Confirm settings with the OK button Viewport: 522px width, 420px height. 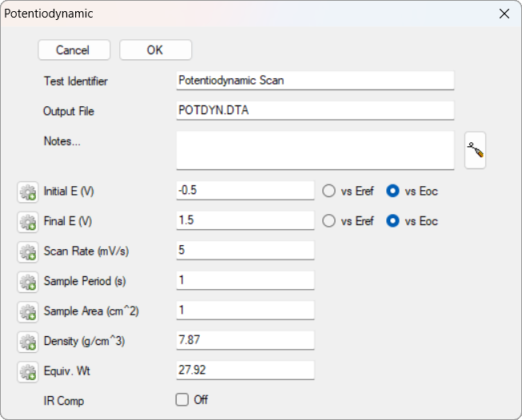(155, 50)
